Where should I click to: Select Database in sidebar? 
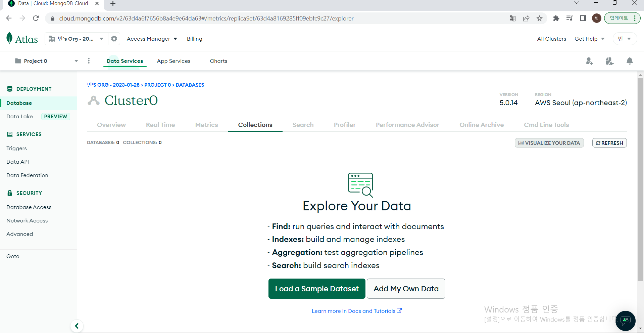point(38,103)
